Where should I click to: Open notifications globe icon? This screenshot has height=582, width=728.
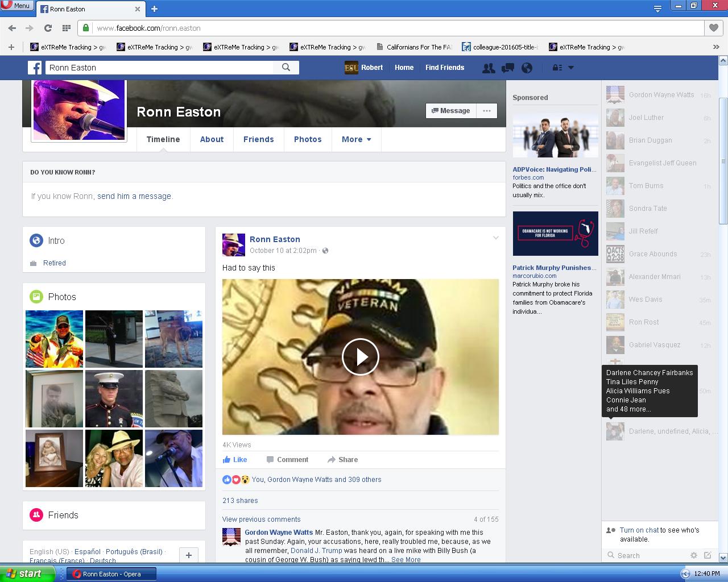527,68
